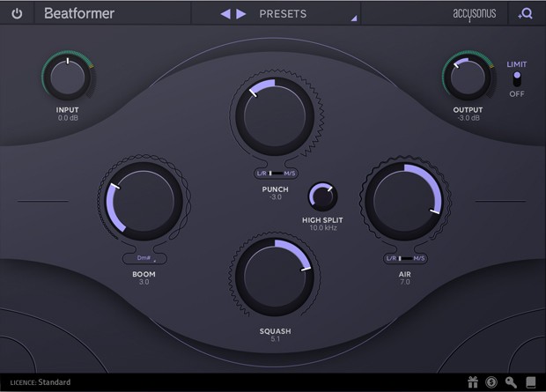
Task: Click the SQUASH 5.1 value
Action: coord(275,339)
